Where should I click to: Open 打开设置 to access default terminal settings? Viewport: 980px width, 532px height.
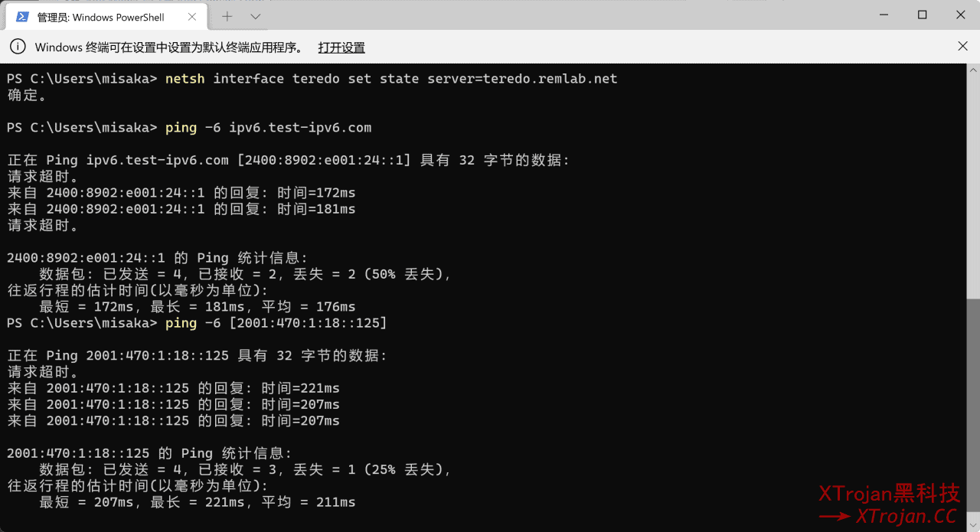(341, 47)
